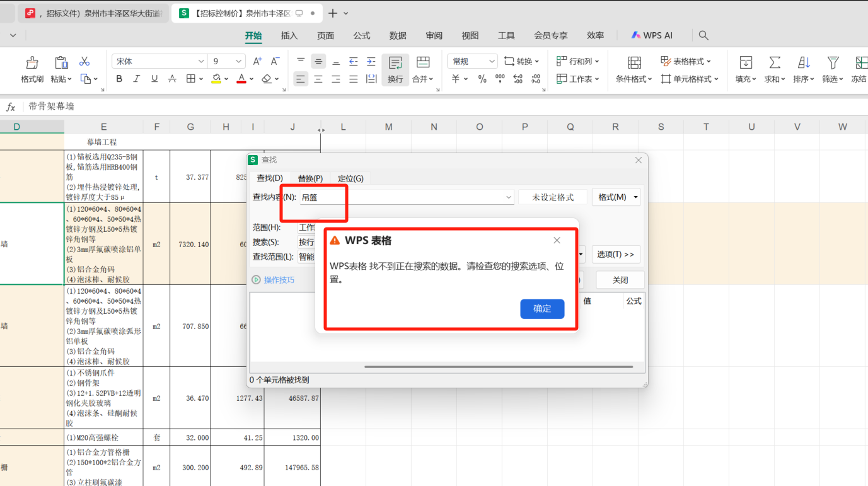The image size is (868, 486).
Task: Open the 格式(M) dropdown arrow in Find dialog
Action: (x=635, y=197)
